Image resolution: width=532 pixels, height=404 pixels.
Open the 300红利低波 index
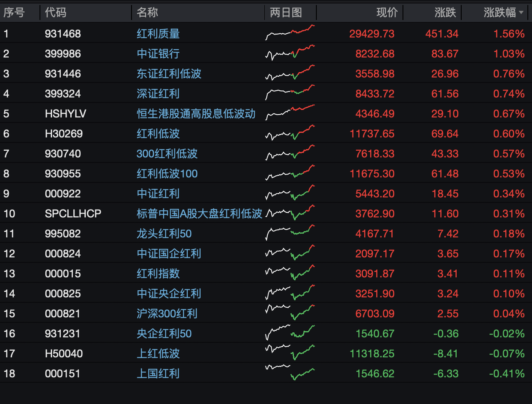coord(167,154)
